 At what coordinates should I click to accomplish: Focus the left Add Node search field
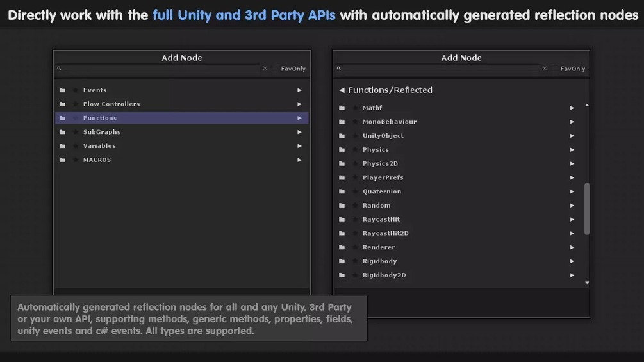click(160, 69)
